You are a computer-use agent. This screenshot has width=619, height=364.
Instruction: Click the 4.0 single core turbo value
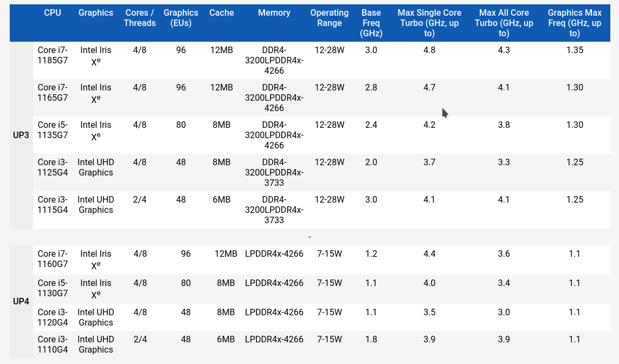(429, 283)
